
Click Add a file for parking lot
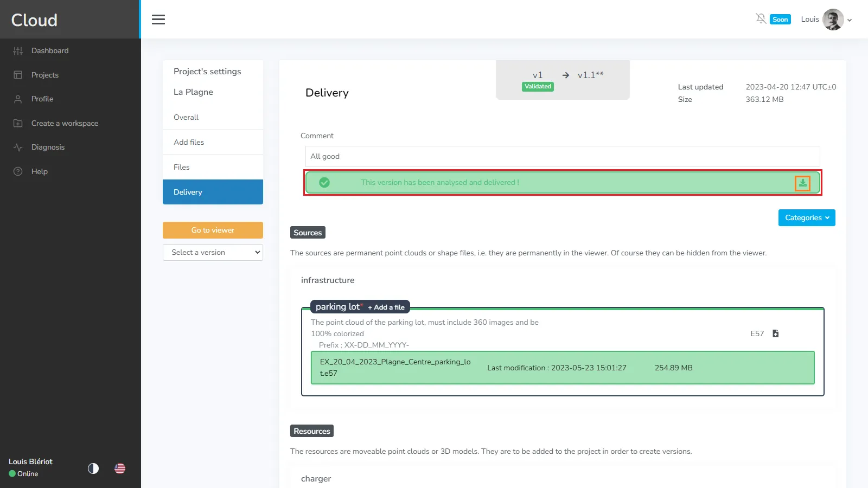[386, 307]
